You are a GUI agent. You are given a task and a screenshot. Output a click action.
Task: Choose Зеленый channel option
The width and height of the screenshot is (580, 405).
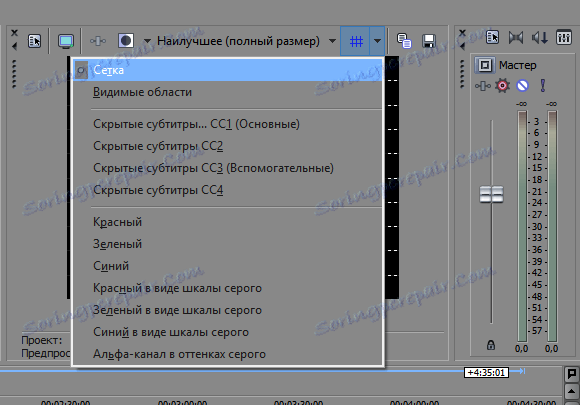point(227,244)
